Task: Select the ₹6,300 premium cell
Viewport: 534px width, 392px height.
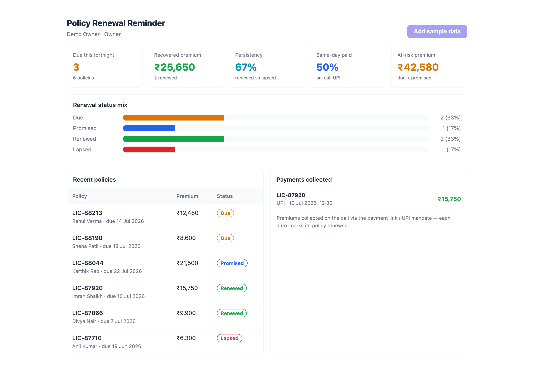Action: click(x=186, y=338)
